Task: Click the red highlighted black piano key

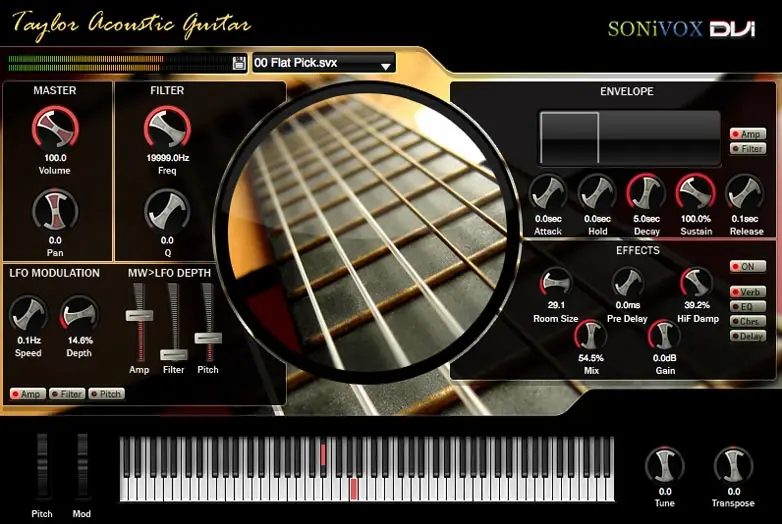Action: pyautogui.click(x=323, y=455)
